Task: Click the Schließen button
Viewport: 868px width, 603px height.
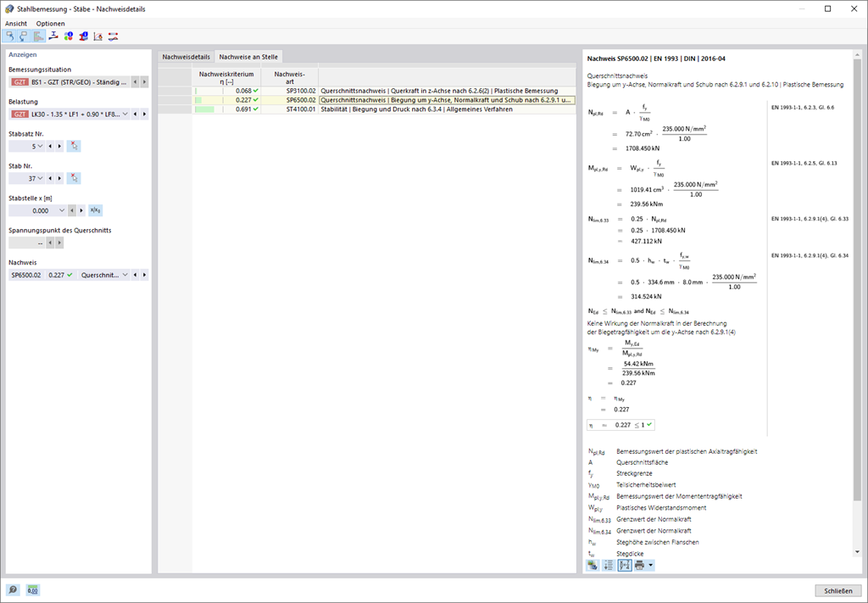Action: tap(838, 591)
